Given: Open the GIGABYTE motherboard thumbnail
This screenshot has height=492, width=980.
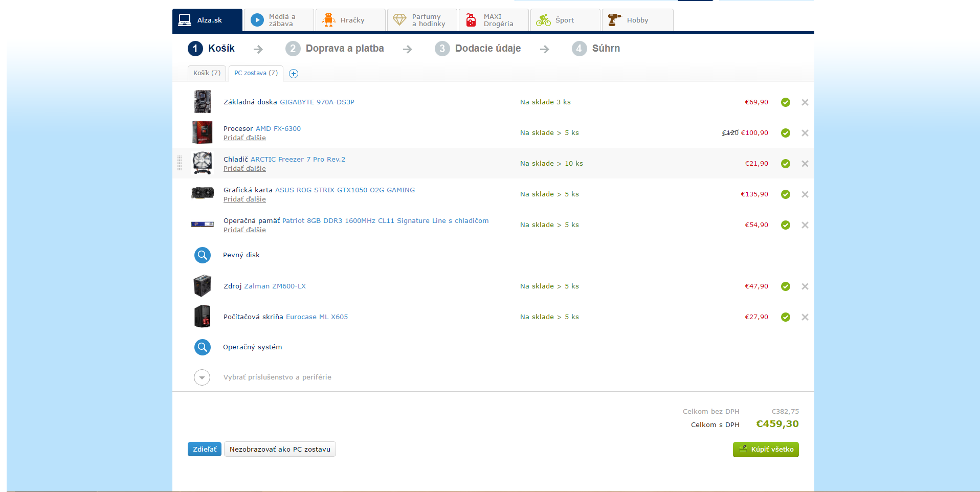Looking at the screenshot, I should 203,102.
